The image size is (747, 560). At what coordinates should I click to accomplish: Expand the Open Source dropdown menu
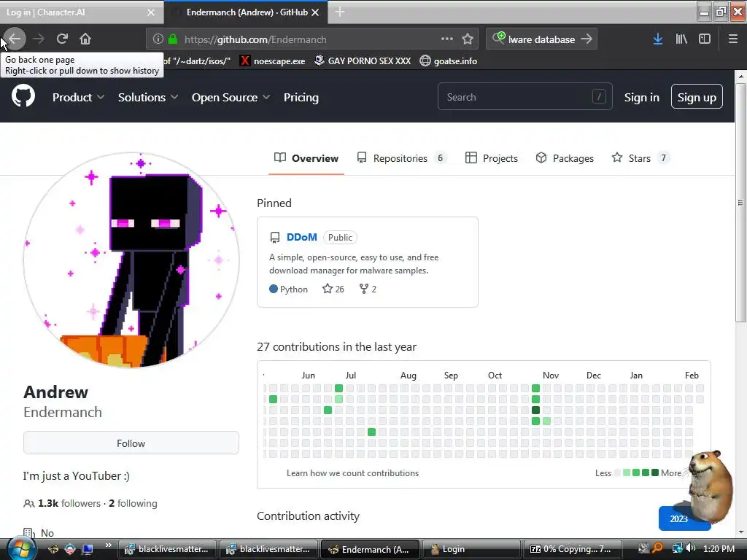[231, 97]
